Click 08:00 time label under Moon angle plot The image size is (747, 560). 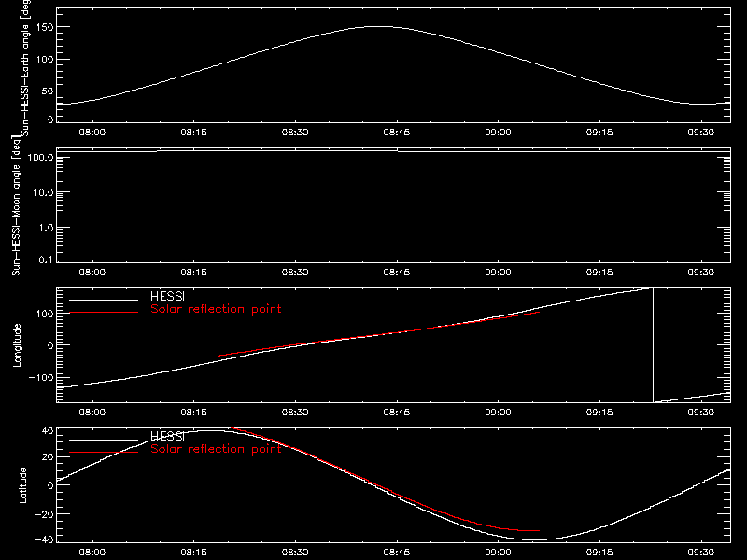pos(92,273)
